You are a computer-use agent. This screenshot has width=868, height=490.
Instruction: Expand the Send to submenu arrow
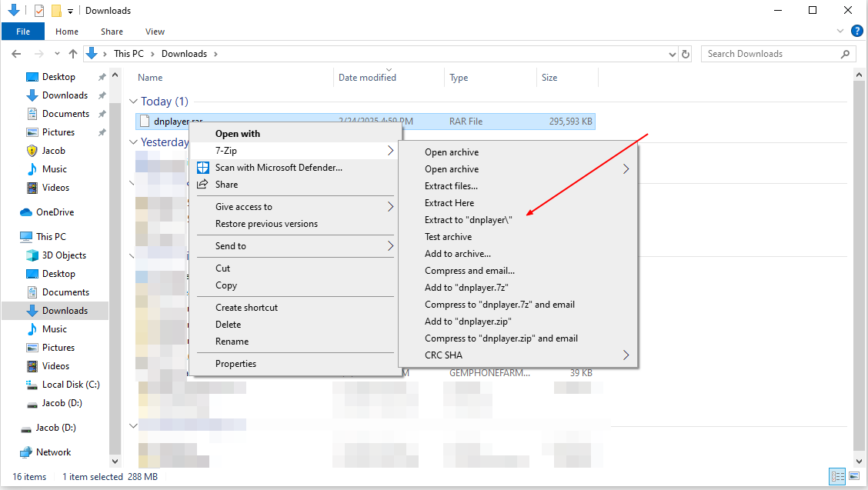tap(390, 246)
